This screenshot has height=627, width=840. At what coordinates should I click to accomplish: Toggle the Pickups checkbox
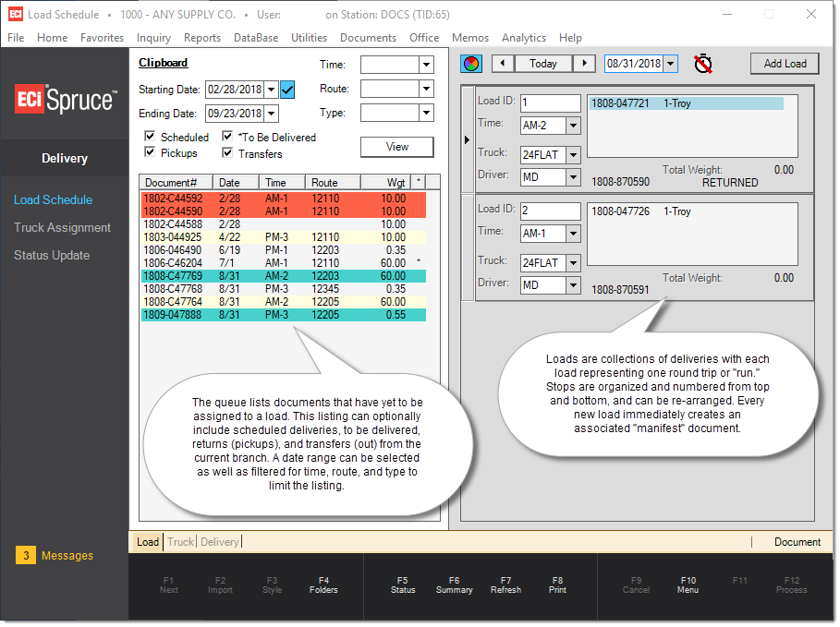[150, 152]
